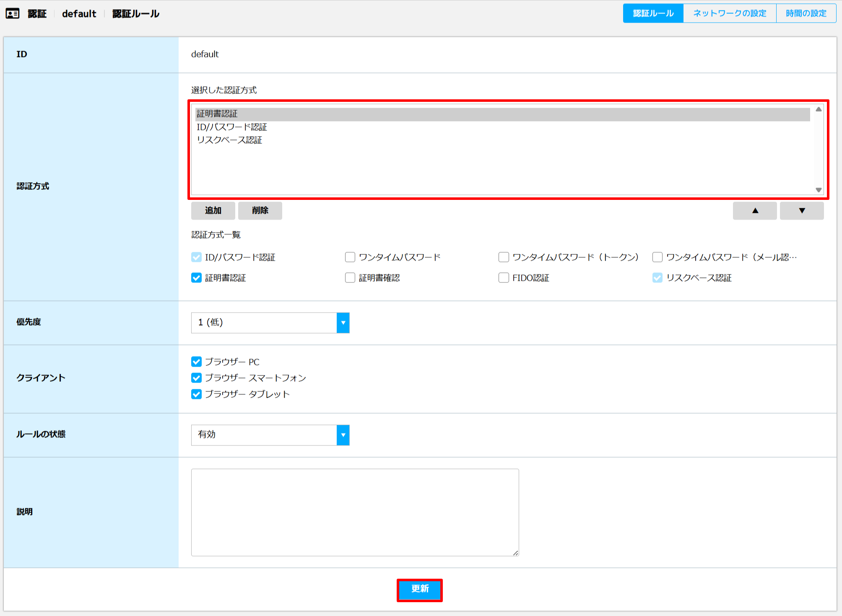Viewport: 842px width, 616px height.
Task: Select 証明書認証 in selected methods list
Action: 502,114
